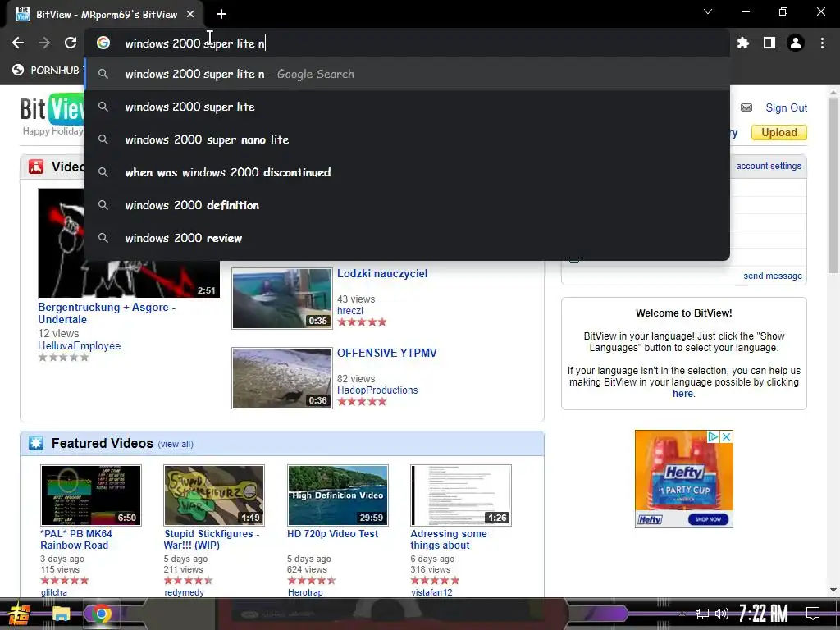Screen dimensions: 840x630
Task: Open Stupid Stickfigures War thumbnail
Action: [214, 495]
